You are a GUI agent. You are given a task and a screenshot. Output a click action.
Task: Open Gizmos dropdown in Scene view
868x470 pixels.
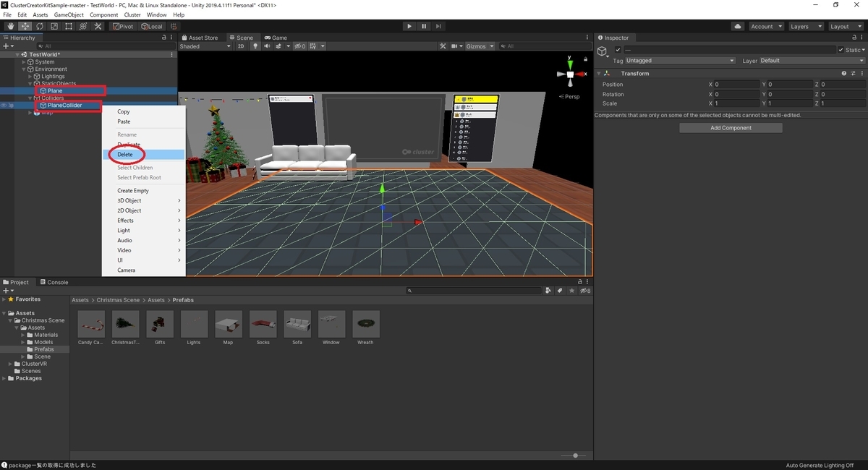[480, 46]
